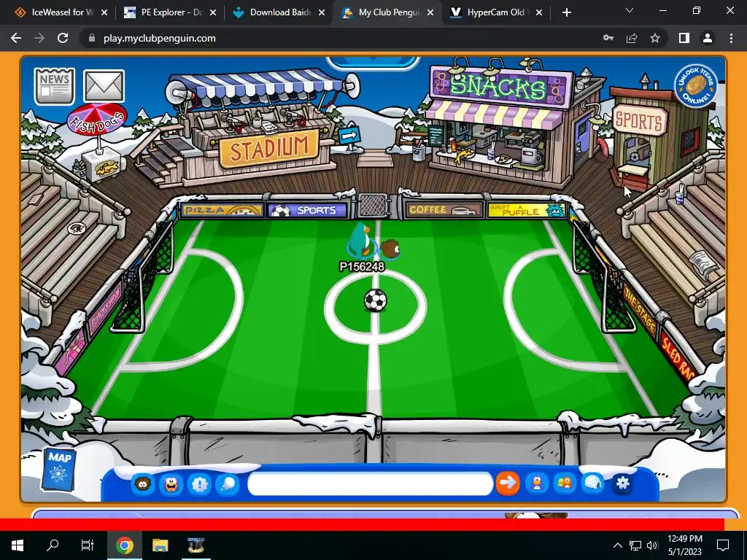Open the Windows Start menu

[x=18, y=545]
